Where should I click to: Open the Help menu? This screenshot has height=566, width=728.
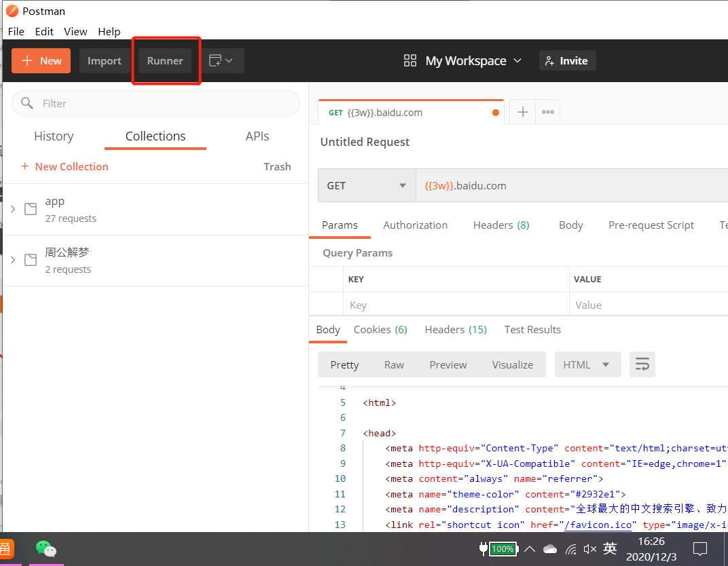click(109, 31)
